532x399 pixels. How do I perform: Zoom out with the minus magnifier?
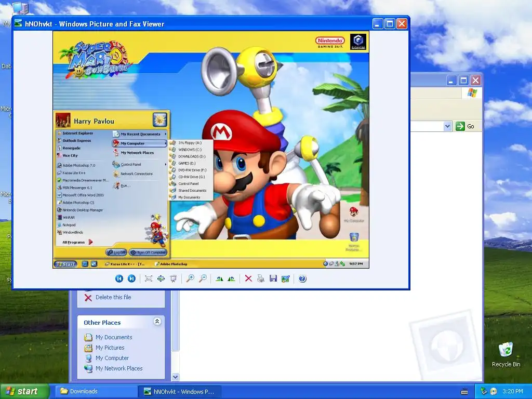pos(203,278)
